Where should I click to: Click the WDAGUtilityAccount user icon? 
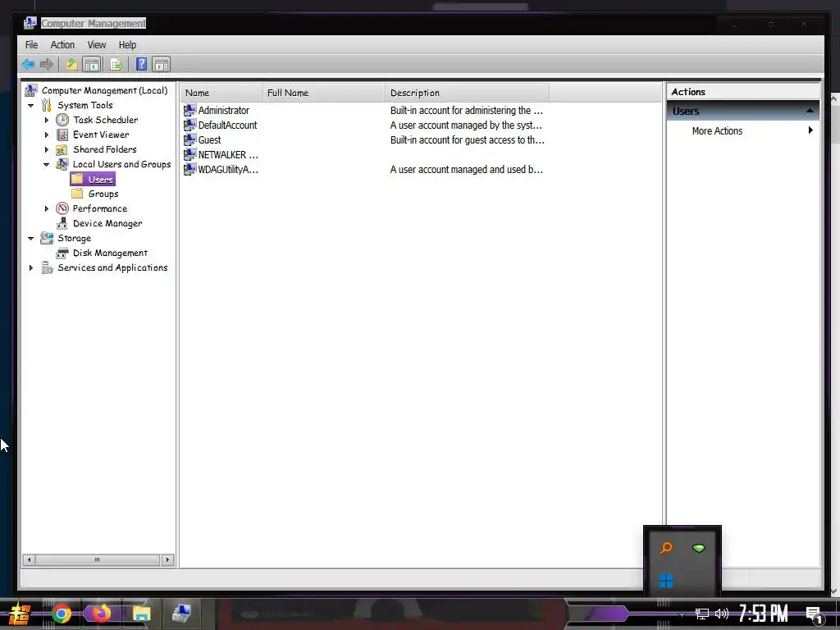pos(189,169)
